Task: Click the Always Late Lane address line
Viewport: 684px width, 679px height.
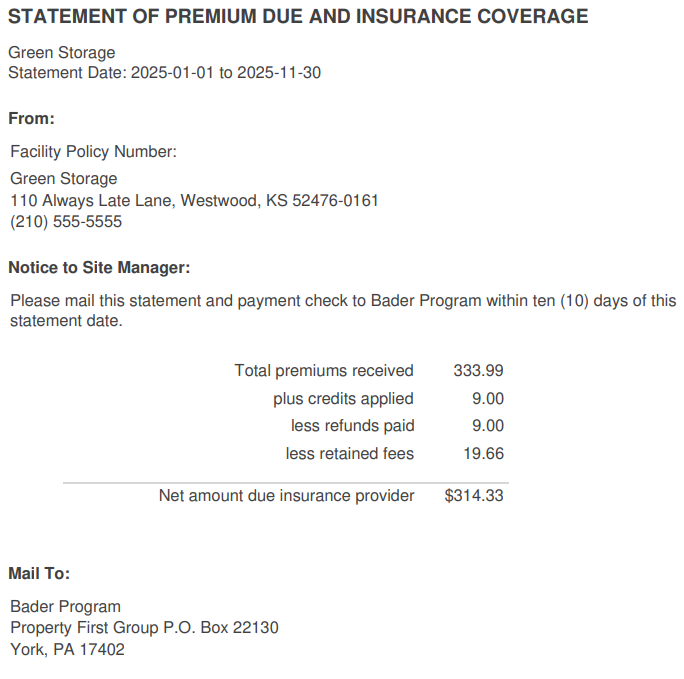Action: (194, 201)
